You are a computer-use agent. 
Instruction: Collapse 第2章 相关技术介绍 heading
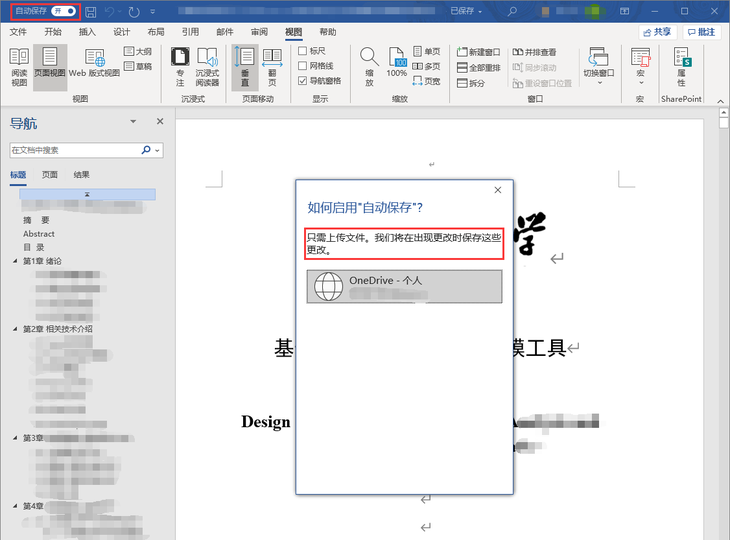(15, 329)
